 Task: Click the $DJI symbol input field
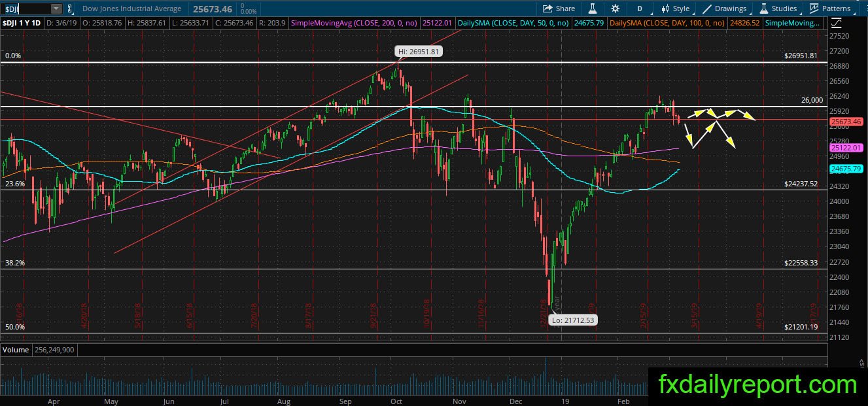point(26,8)
